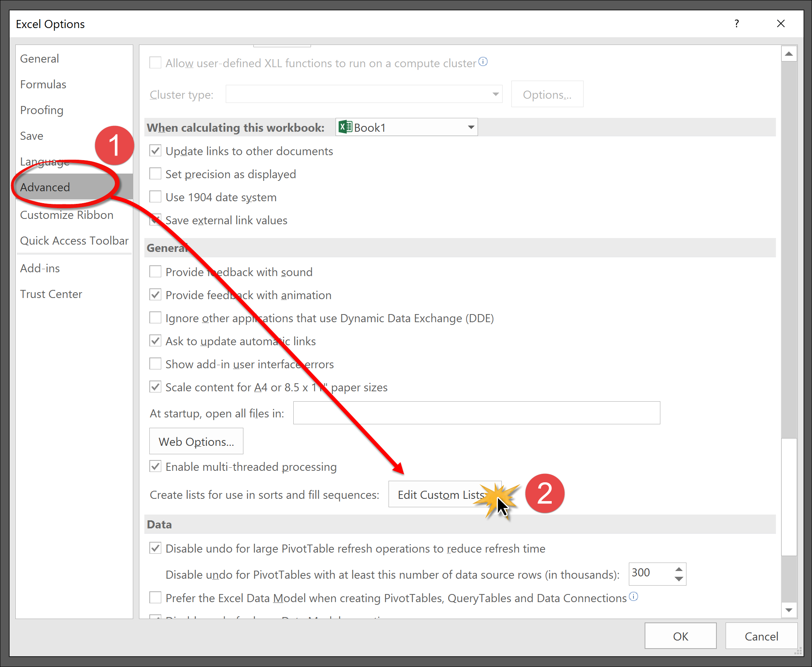
Task: Open the Save category
Action: click(x=74, y=136)
